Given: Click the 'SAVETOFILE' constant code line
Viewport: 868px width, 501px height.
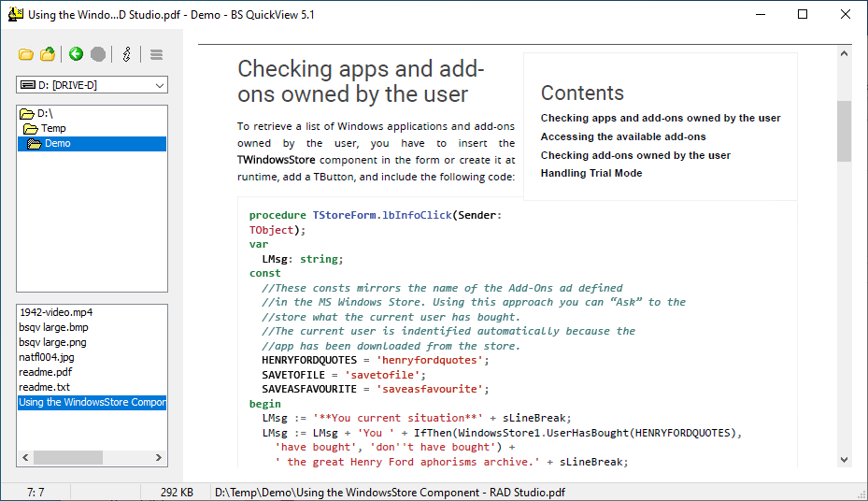Looking at the screenshot, I should click(x=344, y=376).
